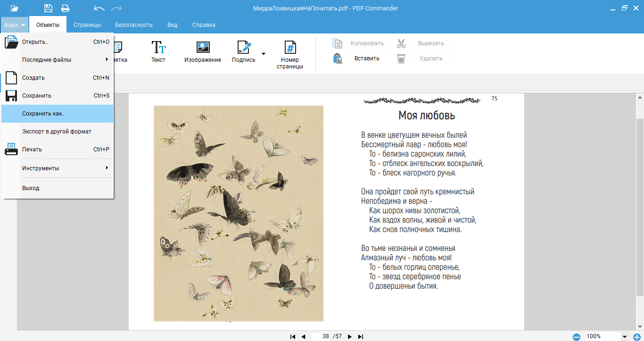Click the open-folder icon in the title bar
644x341 pixels.
point(15,8)
